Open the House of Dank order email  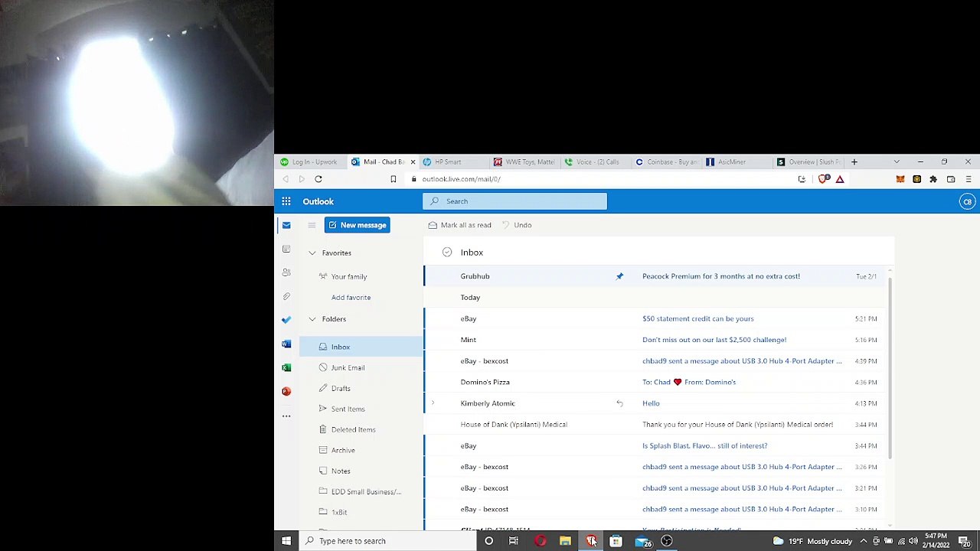click(x=656, y=425)
